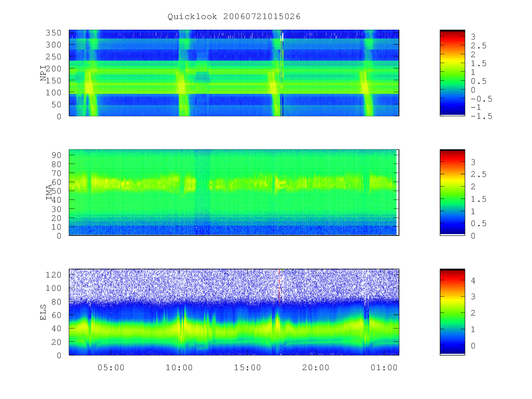This screenshot has height=399, width=532.
Task: Click the -1.5 value on NPI color scale
Action: point(481,116)
